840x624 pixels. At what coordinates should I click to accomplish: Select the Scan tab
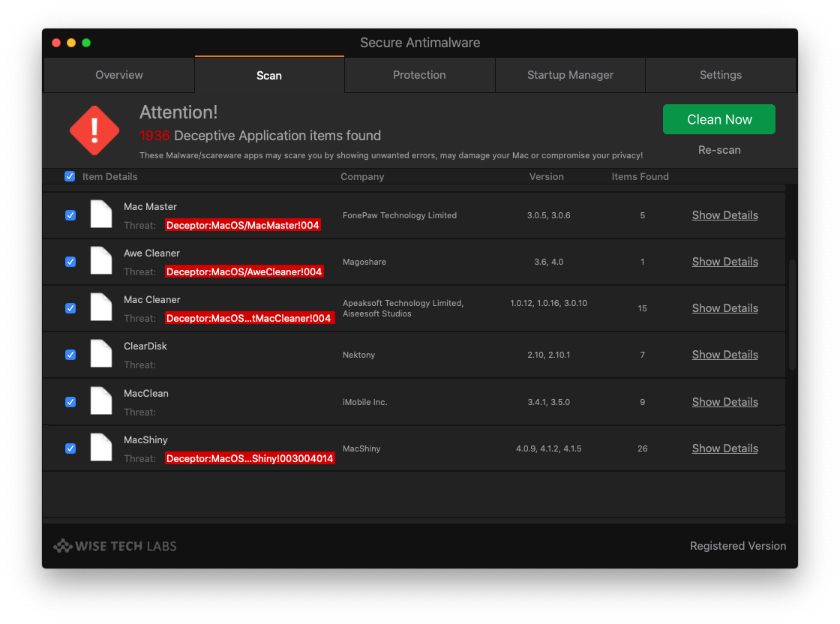pos(269,75)
